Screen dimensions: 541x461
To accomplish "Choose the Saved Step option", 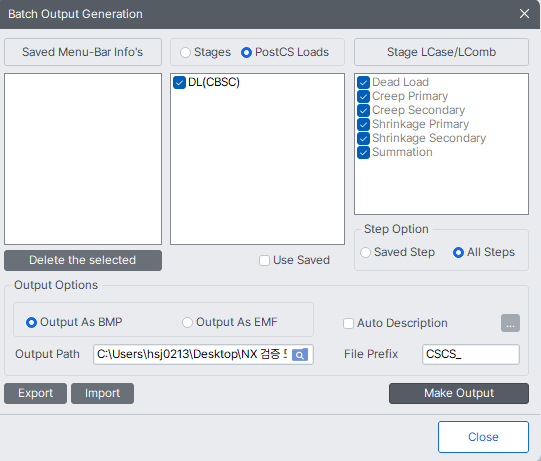I will pos(365,253).
